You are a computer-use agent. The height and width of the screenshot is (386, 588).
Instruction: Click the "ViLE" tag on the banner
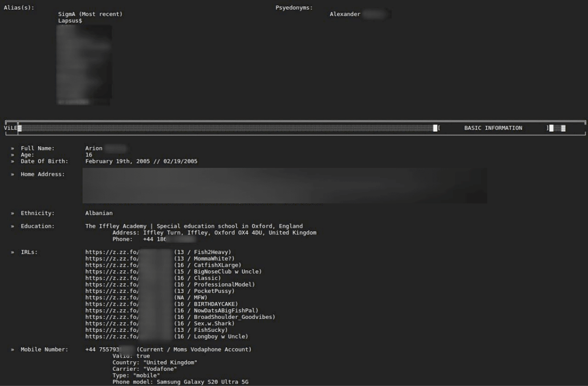point(11,128)
